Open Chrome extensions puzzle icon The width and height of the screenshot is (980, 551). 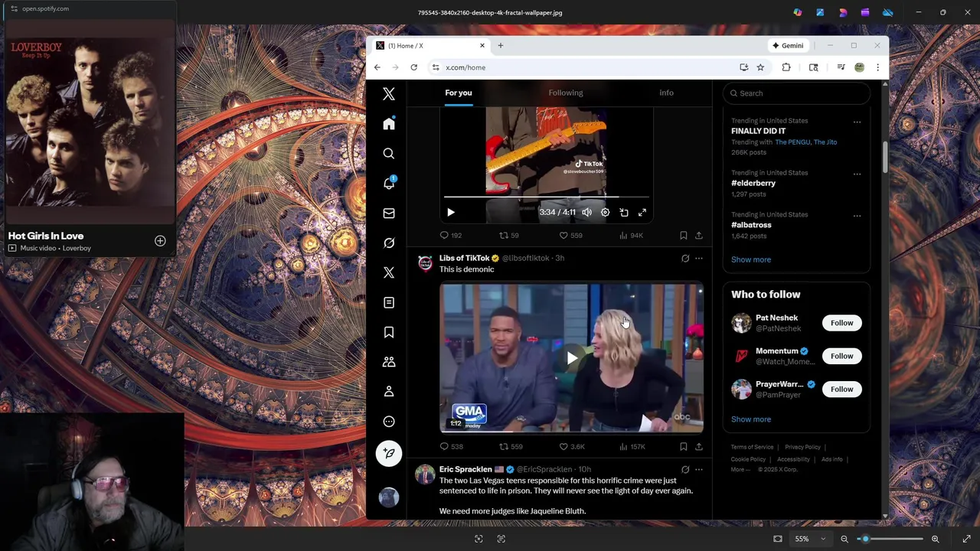click(x=786, y=67)
